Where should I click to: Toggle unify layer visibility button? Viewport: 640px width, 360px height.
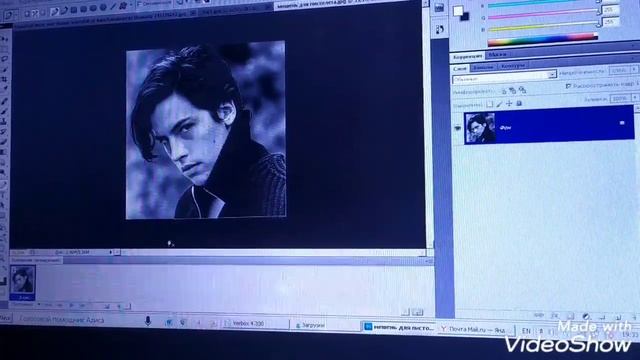click(x=513, y=91)
